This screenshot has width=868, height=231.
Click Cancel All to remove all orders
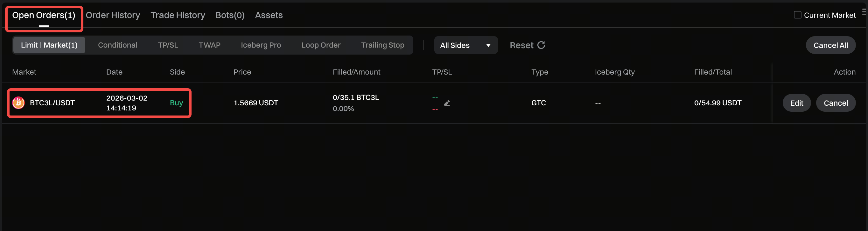point(830,45)
